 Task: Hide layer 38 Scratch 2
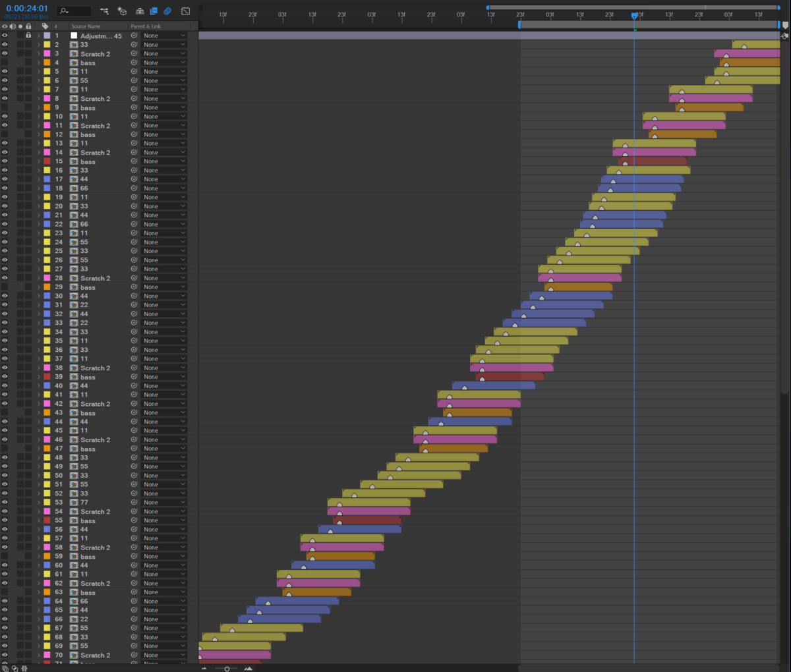(x=5, y=368)
